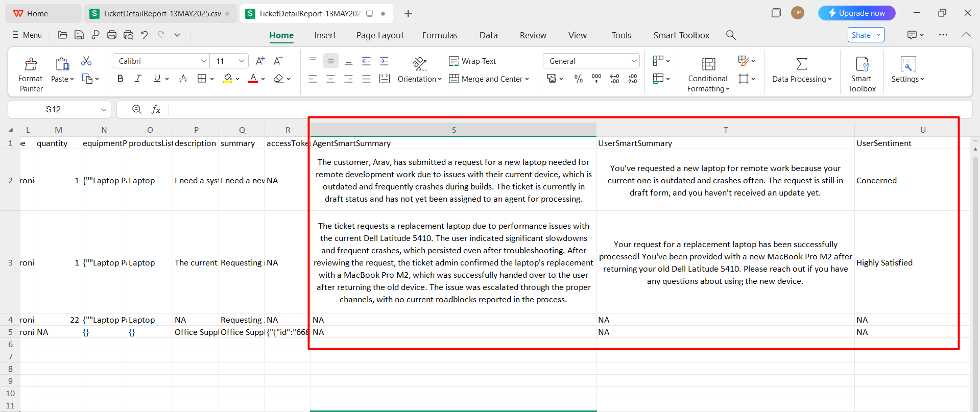This screenshot has width=980, height=412.
Task: Click the Format Painter brush icon
Action: pos(31,64)
